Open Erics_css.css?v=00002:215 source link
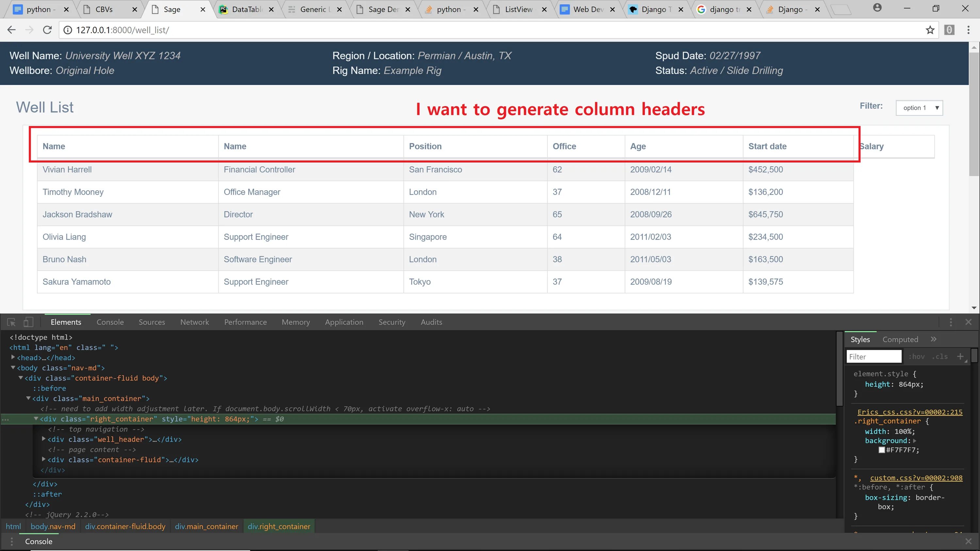Viewport: 980px width, 551px height. click(x=910, y=412)
